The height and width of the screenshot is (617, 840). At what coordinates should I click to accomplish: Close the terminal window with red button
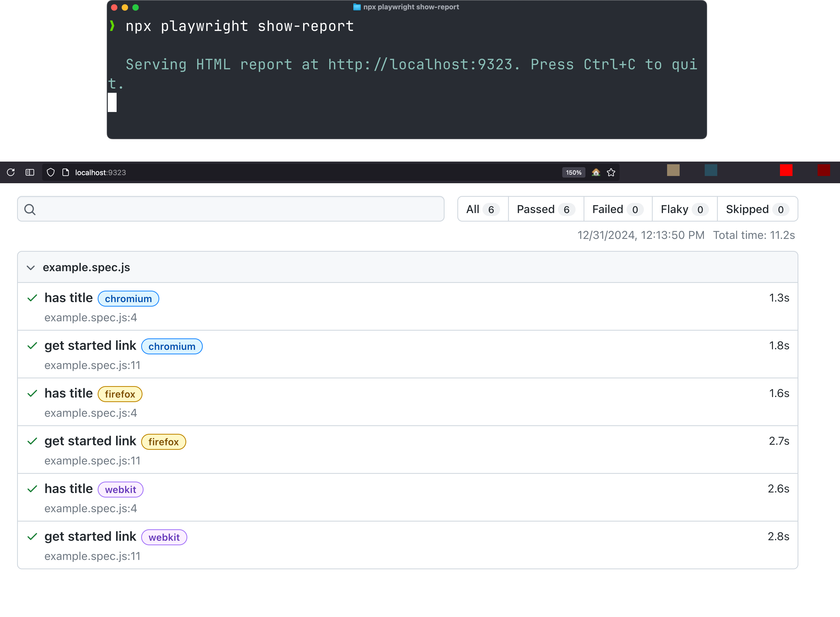pyautogui.click(x=114, y=7)
